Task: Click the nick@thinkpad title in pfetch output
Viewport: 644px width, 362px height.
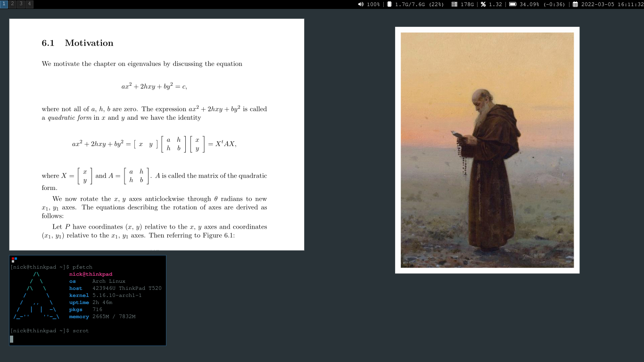Action: point(91,274)
